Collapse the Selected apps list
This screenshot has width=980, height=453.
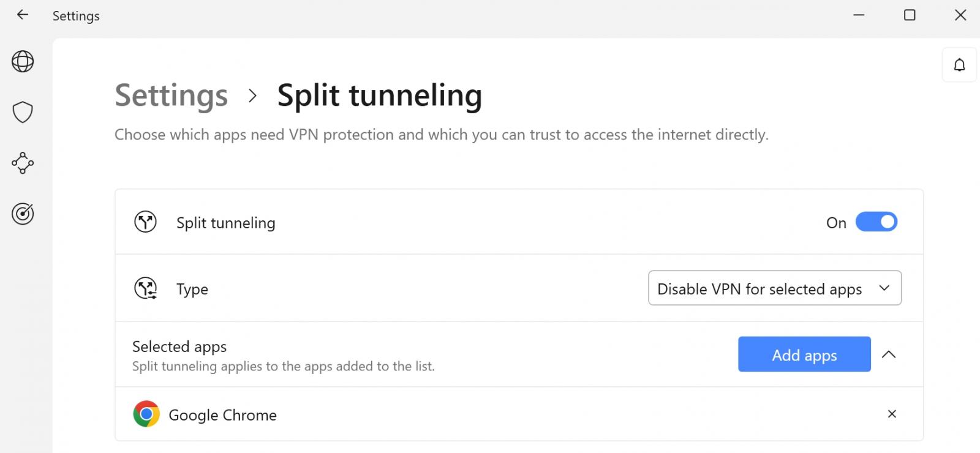(889, 354)
